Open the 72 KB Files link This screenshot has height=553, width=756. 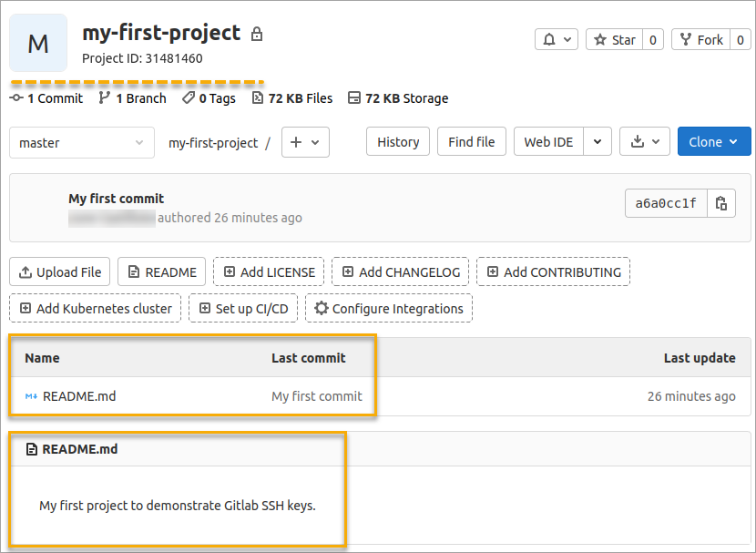[x=292, y=98]
